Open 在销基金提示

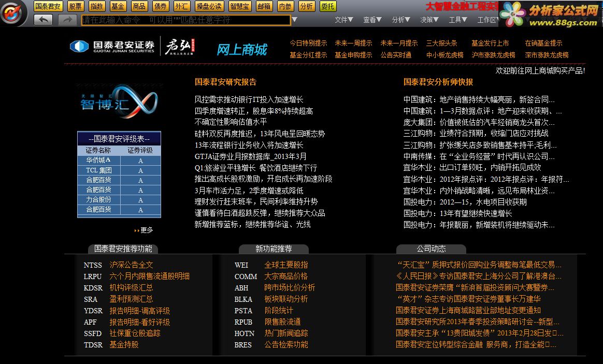click(543, 43)
